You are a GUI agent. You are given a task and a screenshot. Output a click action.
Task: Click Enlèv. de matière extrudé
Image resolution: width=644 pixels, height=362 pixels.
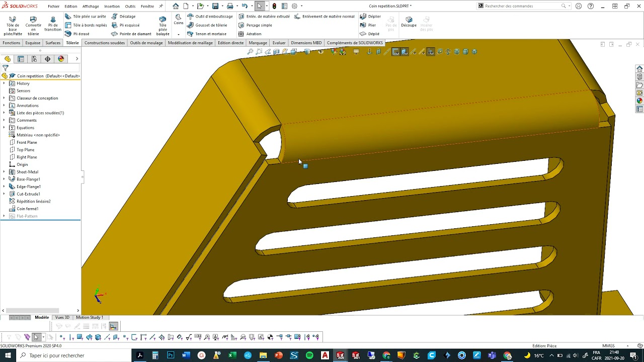coord(264,17)
